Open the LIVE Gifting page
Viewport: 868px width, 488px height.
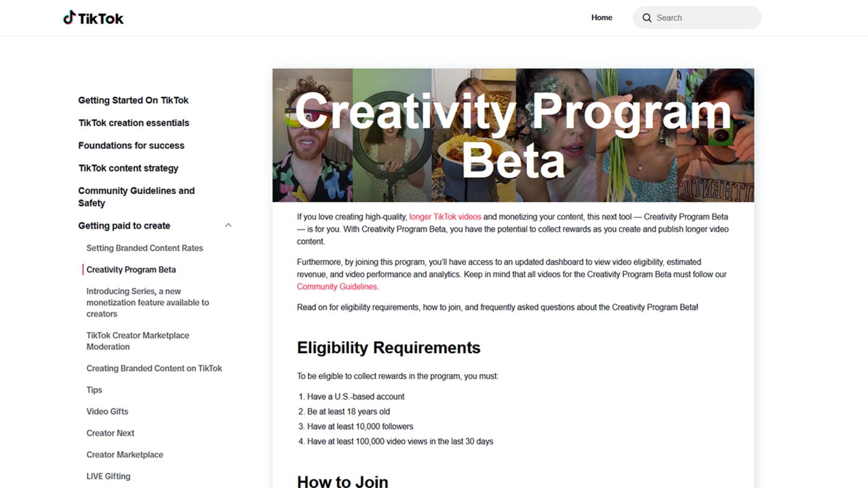(108, 476)
